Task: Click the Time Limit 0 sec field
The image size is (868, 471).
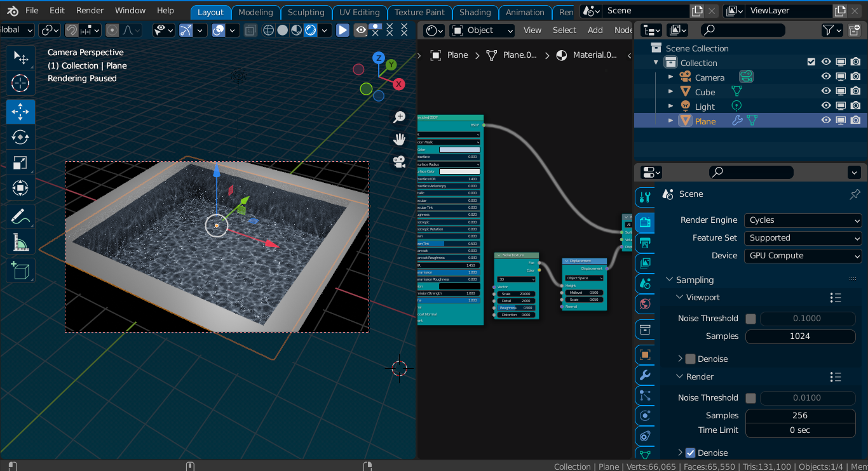Action: 800,430
